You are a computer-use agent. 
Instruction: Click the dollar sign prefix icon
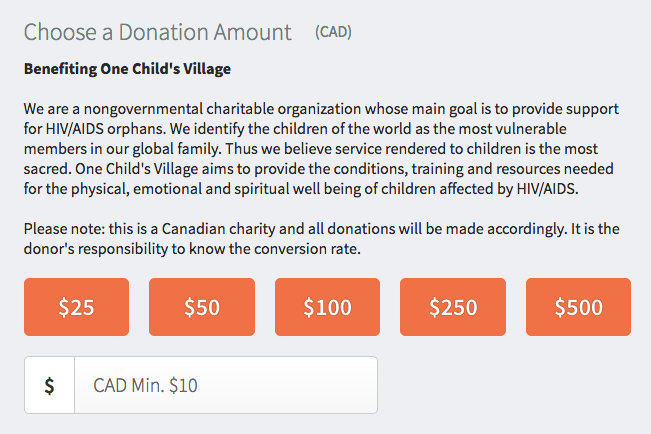[49, 385]
